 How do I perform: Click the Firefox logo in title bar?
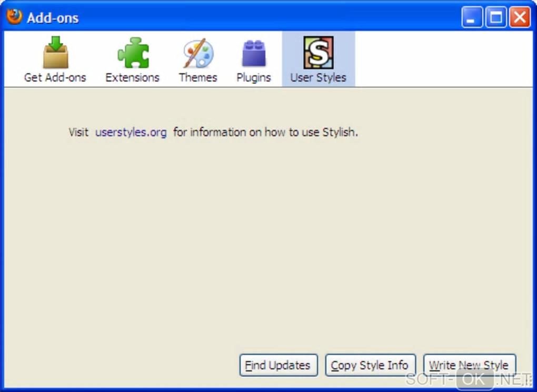(x=14, y=16)
